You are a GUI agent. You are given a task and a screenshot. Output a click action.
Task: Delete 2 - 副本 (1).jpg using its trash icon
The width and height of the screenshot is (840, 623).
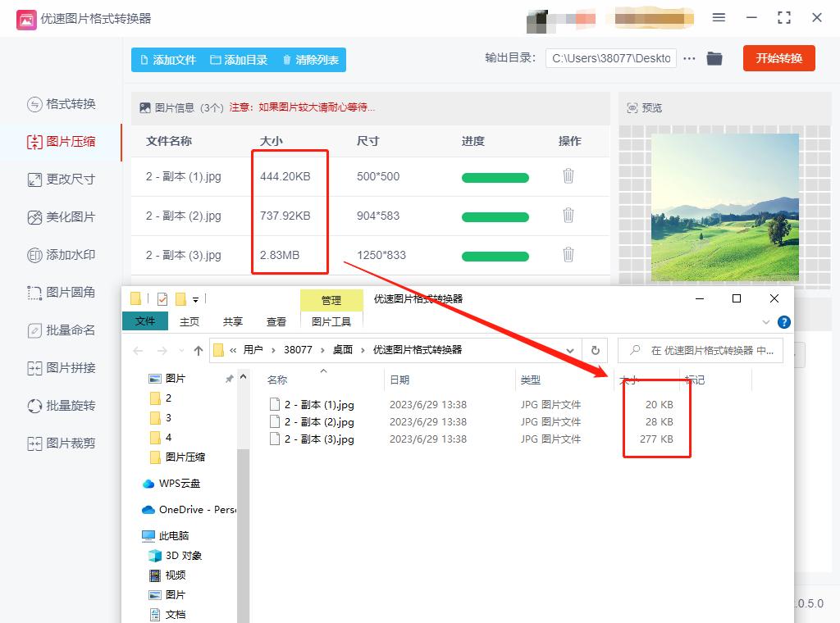tap(568, 176)
